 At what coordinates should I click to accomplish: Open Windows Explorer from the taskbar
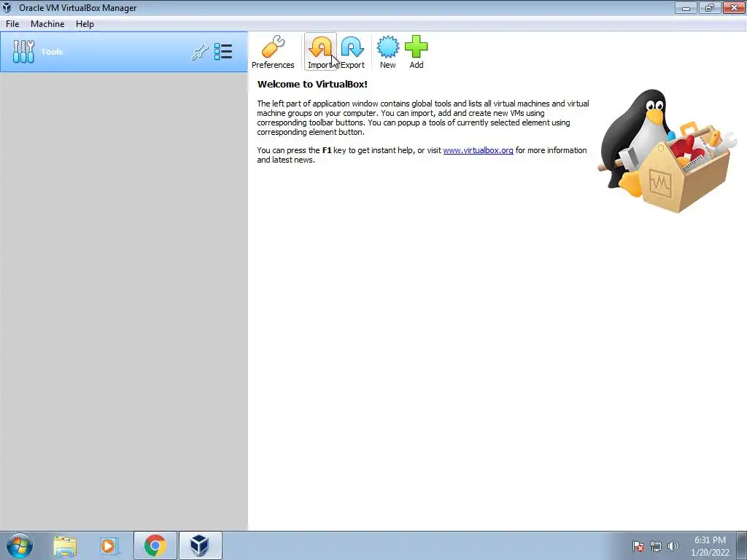coord(65,545)
